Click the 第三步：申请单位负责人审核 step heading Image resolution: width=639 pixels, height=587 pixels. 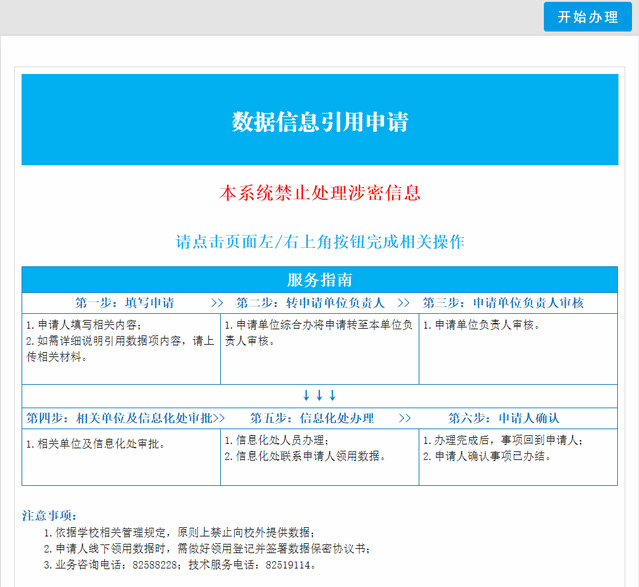tap(503, 302)
